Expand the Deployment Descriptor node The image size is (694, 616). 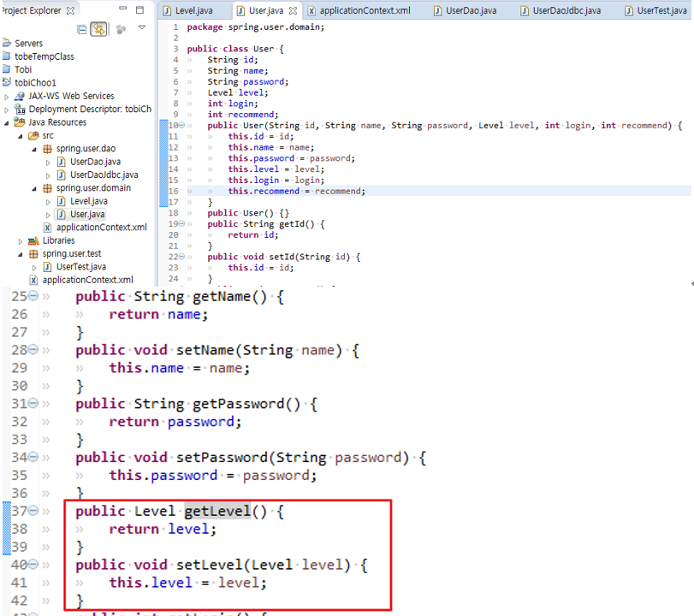click(7, 110)
